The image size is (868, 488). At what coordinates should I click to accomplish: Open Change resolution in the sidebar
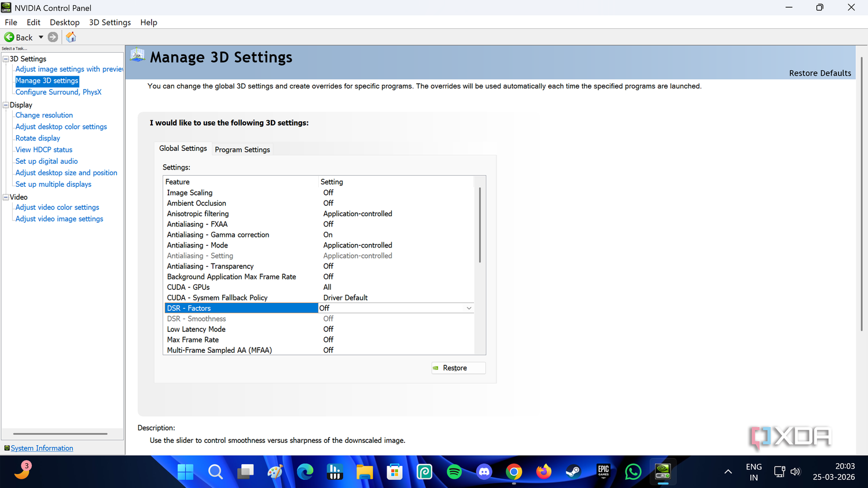(44, 115)
